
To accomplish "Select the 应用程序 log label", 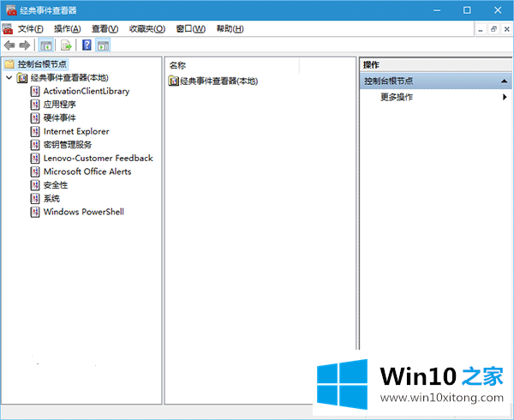I will click(x=60, y=105).
